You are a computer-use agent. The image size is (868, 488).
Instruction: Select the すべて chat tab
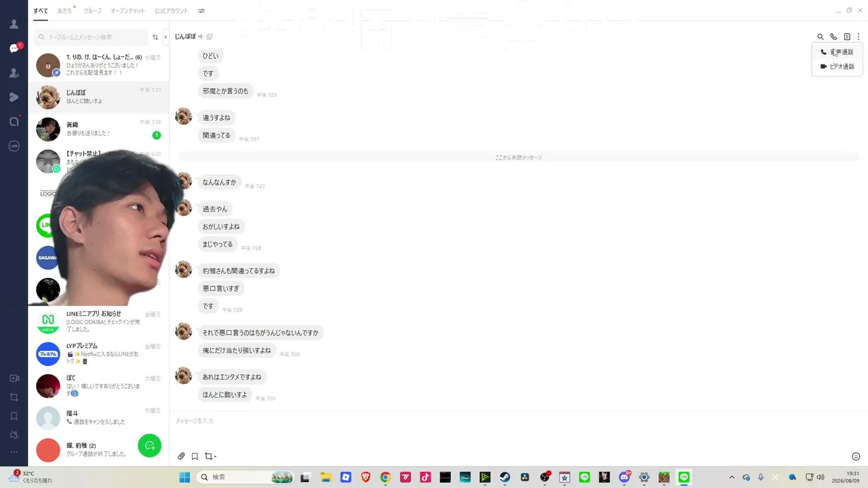[x=41, y=11]
